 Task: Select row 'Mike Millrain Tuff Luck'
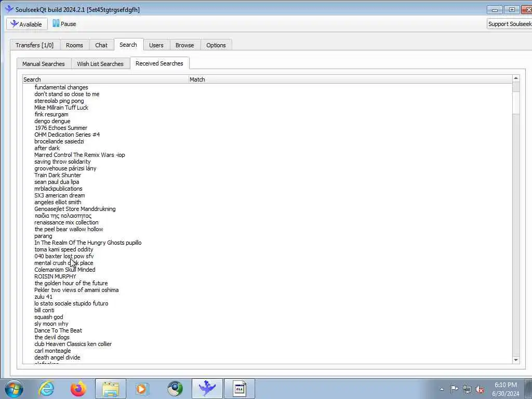(267, 108)
